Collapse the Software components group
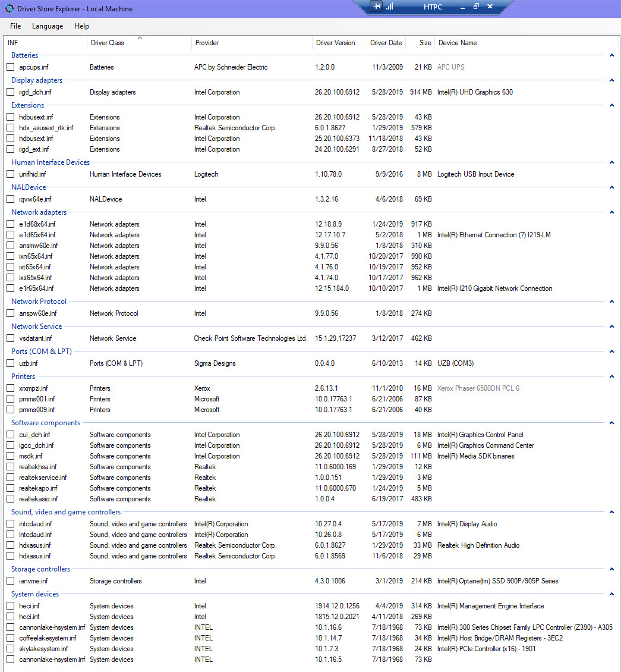The image size is (621, 672). click(x=611, y=423)
